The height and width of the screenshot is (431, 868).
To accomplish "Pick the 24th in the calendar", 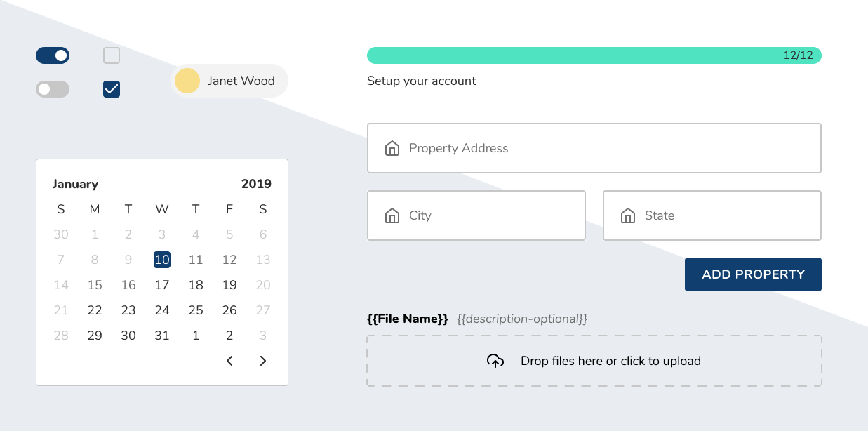I will point(162,310).
